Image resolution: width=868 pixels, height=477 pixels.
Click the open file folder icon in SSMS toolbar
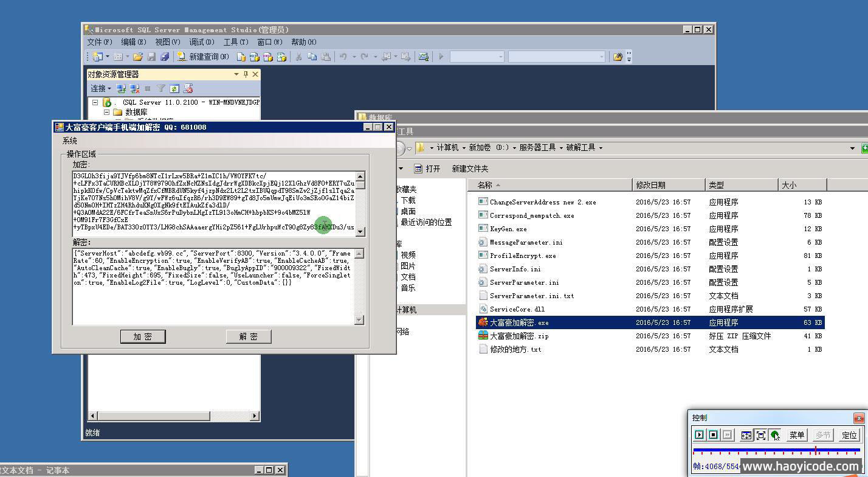[x=138, y=57]
